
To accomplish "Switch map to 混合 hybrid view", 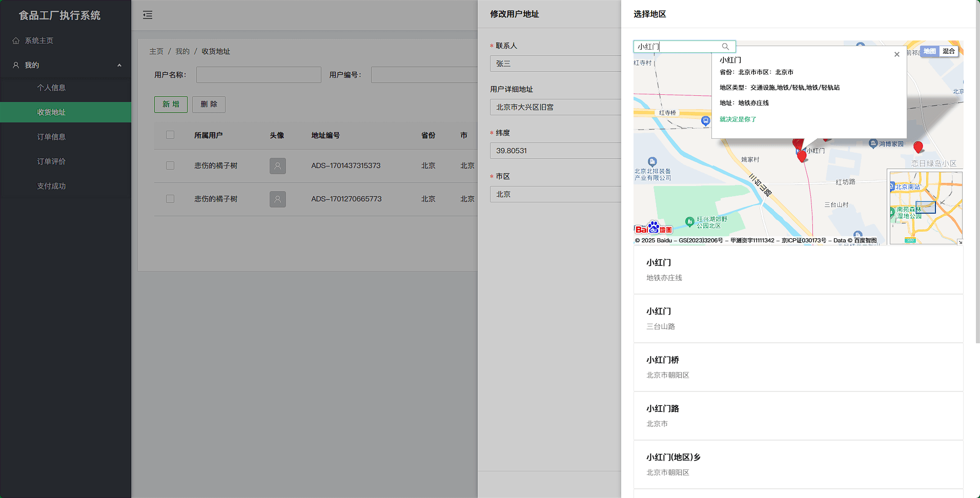I will coord(949,51).
